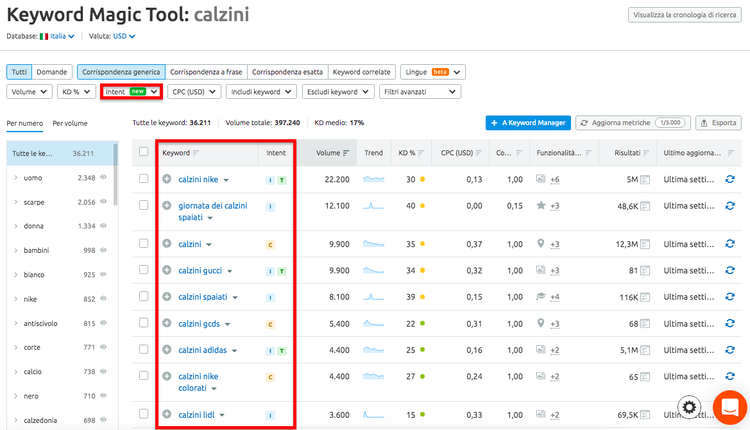Add 'giornata dei calzini spaiati' with plus icon
This screenshot has height=430, width=750.
coord(166,205)
